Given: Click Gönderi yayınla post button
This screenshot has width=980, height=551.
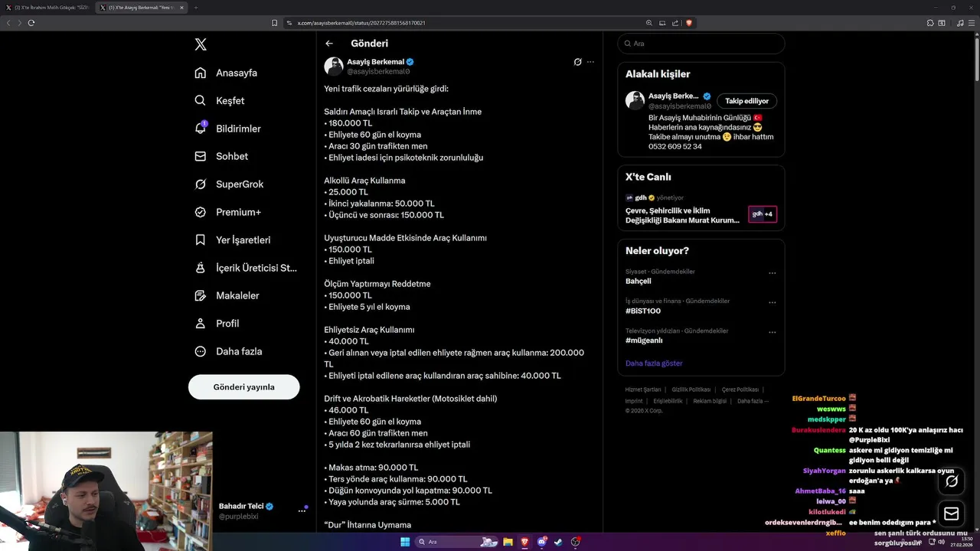Looking at the screenshot, I should pos(243,387).
